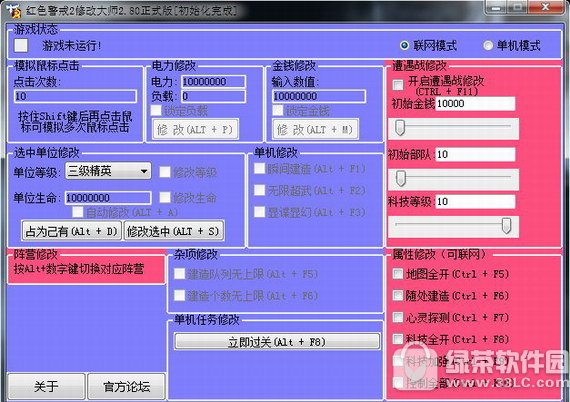Toggle the 游戏未运行 status checkbox
Screen dimensions: 570x402
[x=21, y=45]
